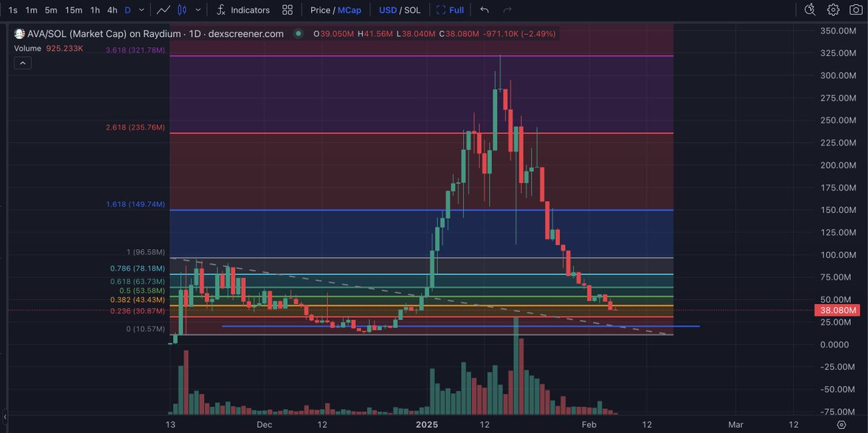
Task: Click the Mar label on time axis
Action: click(736, 424)
